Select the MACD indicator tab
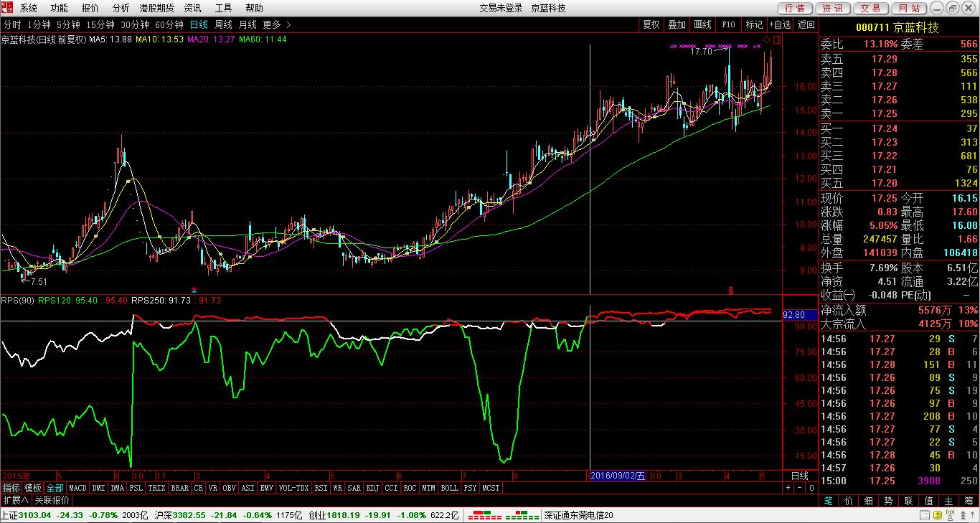 (x=77, y=488)
